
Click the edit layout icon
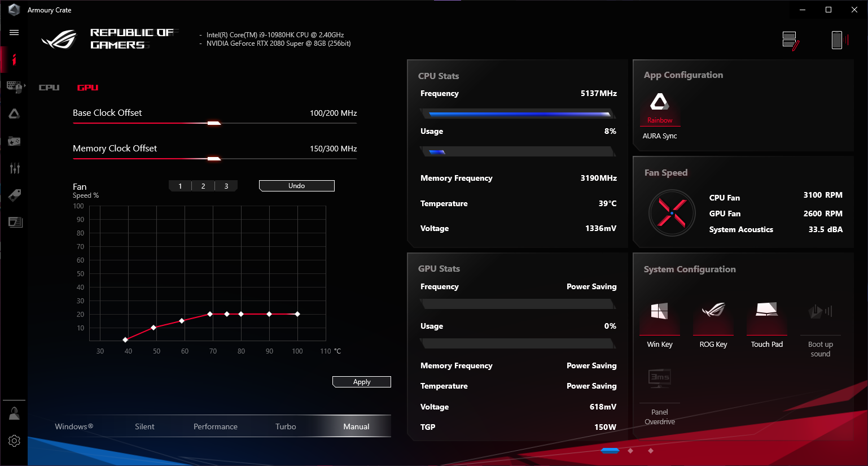coord(791,41)
